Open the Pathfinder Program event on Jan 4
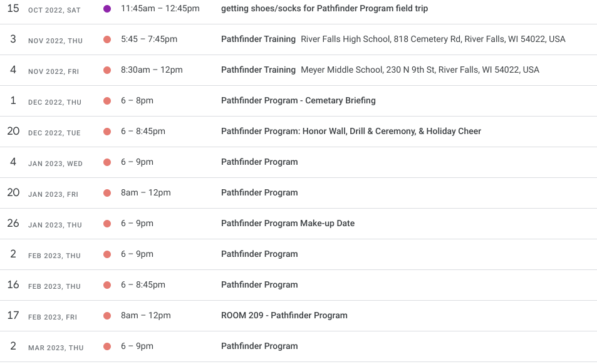This screenshot has width=597, height=364. click(x=259, y=162)
